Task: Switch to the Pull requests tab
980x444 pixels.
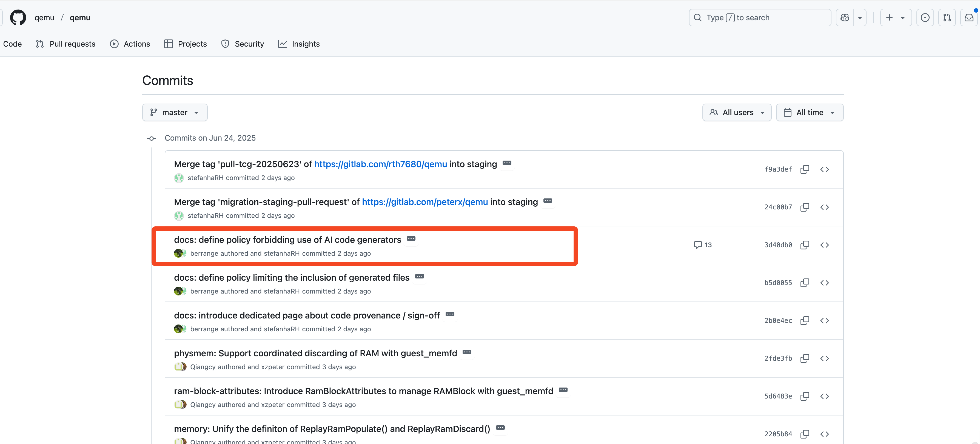Action: tap(65, 44)
